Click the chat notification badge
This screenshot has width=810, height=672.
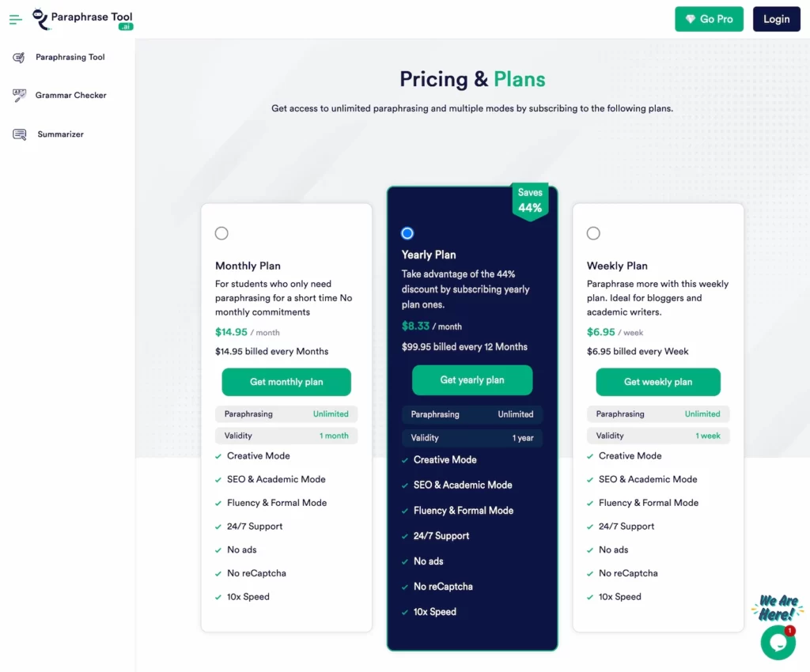coord(789,631)
